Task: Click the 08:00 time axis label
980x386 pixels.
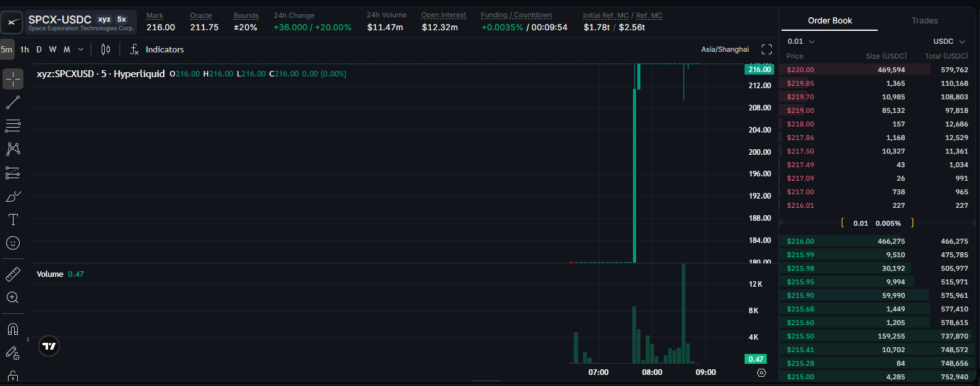Action: [652, 372]
